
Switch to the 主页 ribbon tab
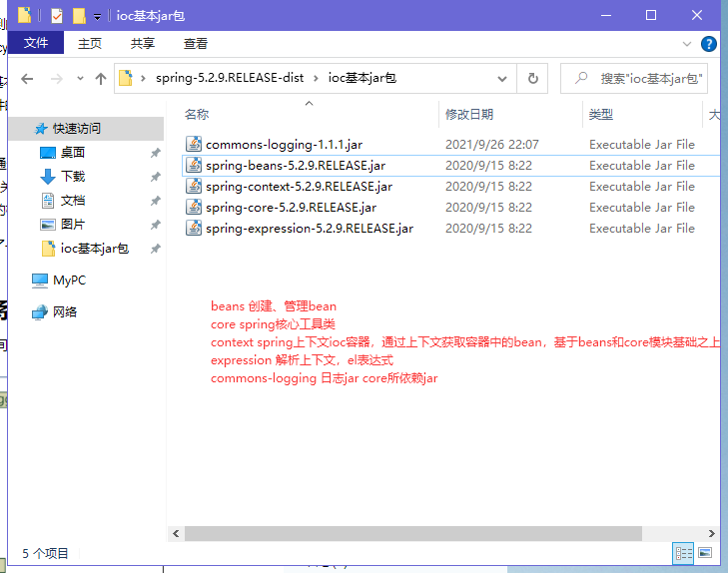coord(90,43)
